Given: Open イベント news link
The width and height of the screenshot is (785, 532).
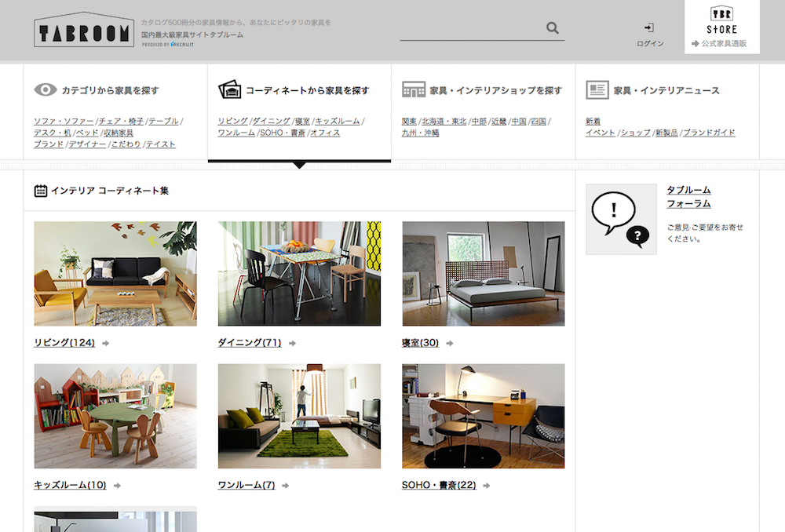Looking at the screenshot, I should coord(601,133).
